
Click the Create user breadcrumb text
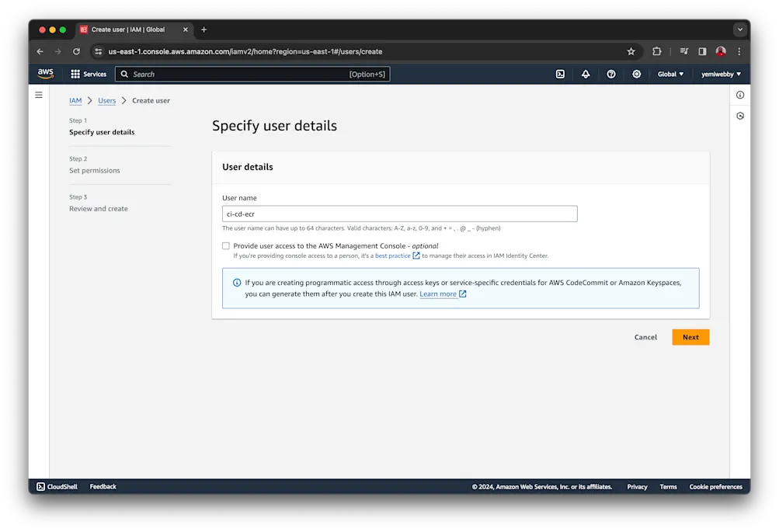151,100
